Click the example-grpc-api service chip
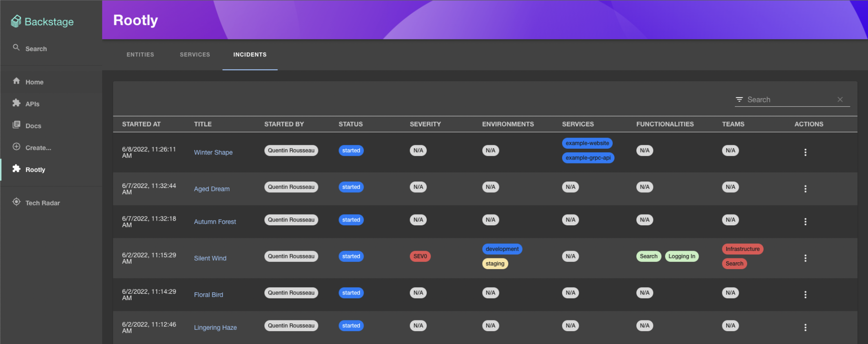Image resolution: width=868 pixels, height=344 pixels. point(588,158)
